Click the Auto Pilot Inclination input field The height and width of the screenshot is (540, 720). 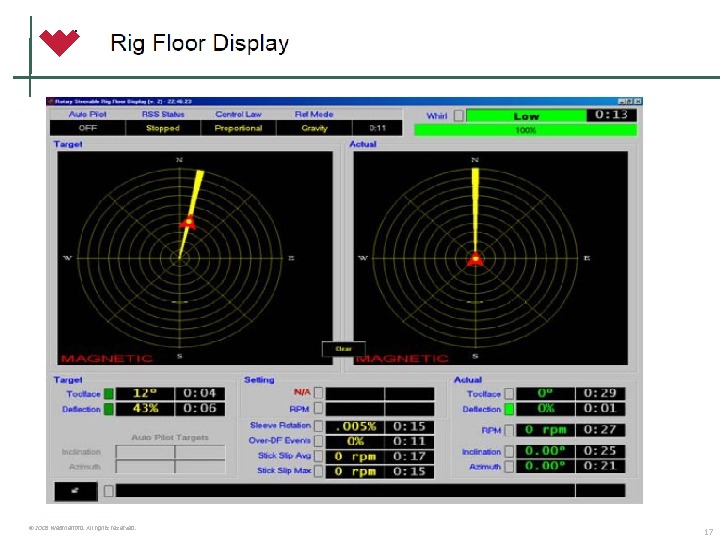[145, 452]
